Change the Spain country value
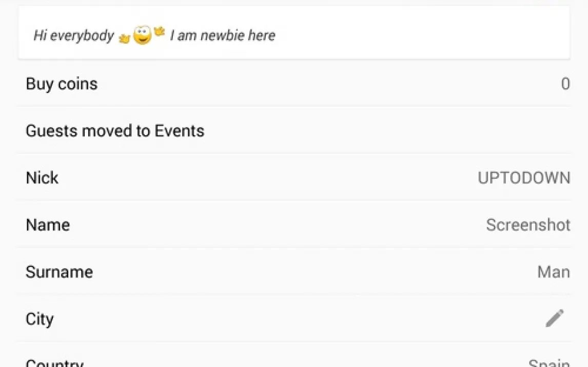588x367 pixels. click(549, 363)
